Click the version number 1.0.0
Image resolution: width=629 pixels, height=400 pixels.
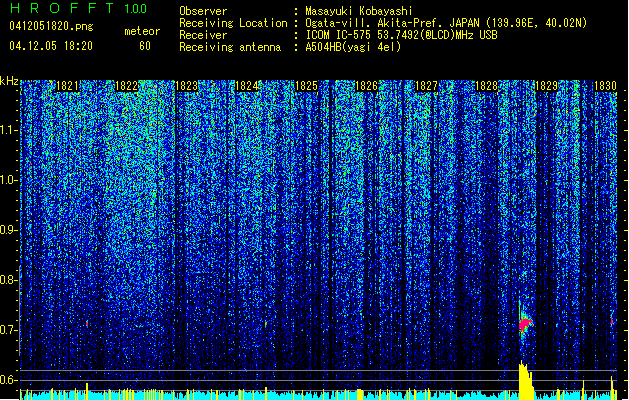point(135,9)
